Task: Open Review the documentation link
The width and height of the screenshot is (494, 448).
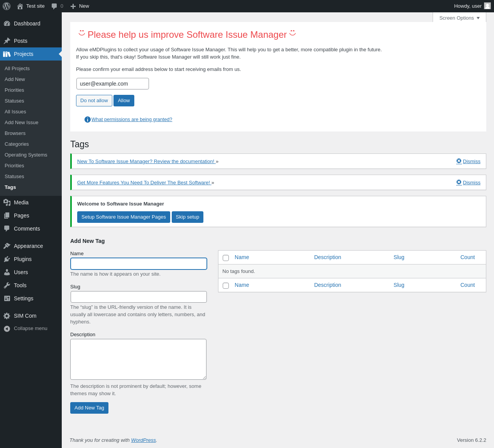Action: coord(146,162)
